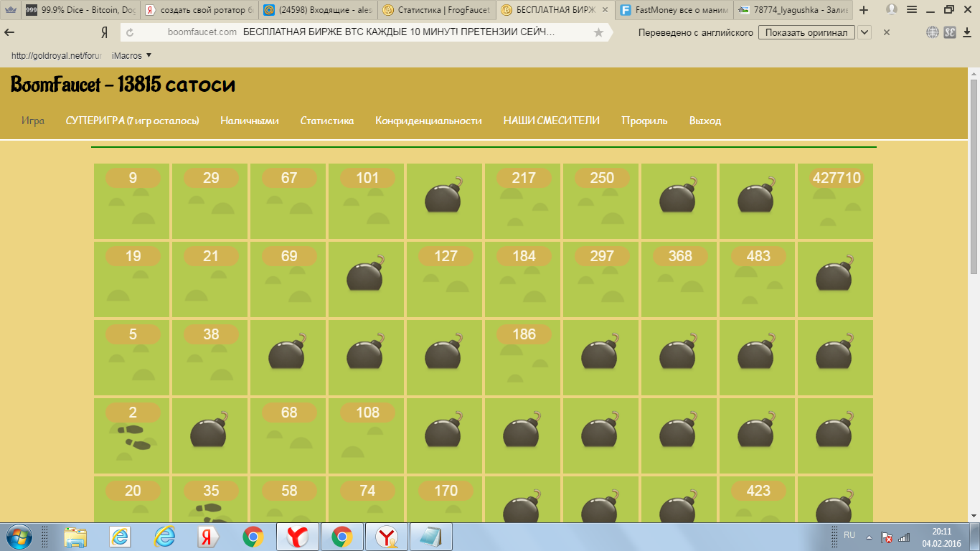Open 'СУПЕРИГРА (7 игр осталось)' menu item
Screen dimensions: 980x551
(132, 121)
